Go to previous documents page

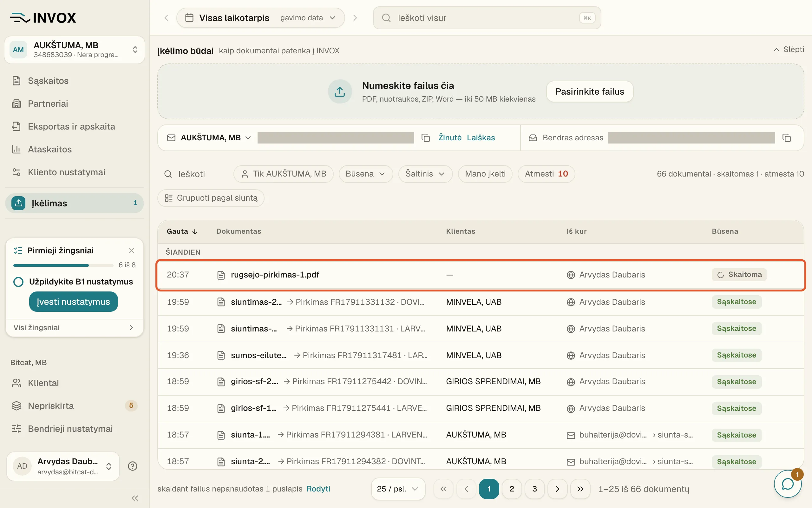tap(466, 489)
